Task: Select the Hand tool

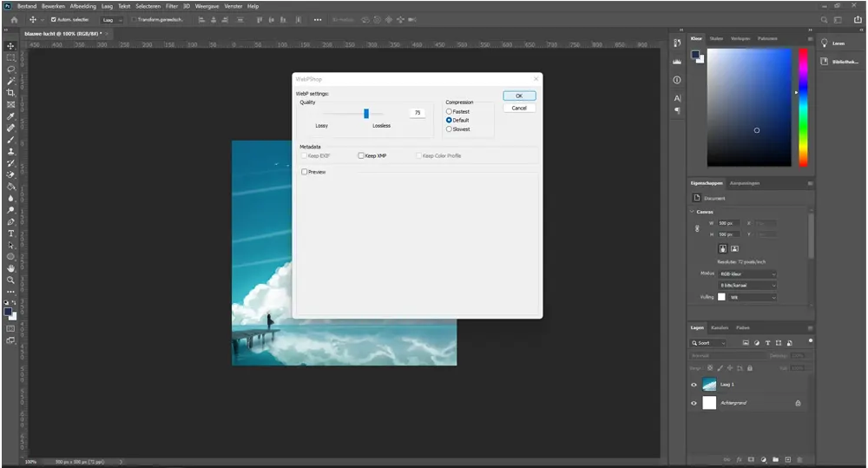Action: [10, 268]
